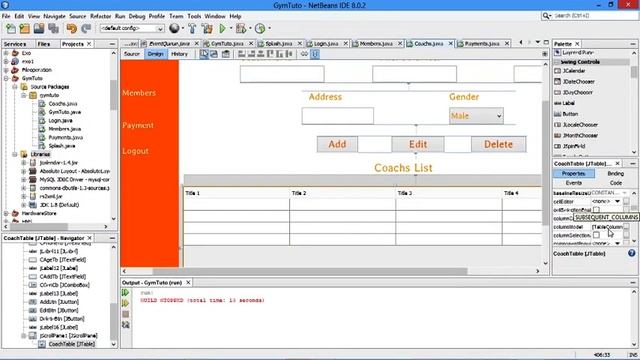Click the Edit button in the form
The height and width of the screenshot is (360, 640).
point(418,144)
